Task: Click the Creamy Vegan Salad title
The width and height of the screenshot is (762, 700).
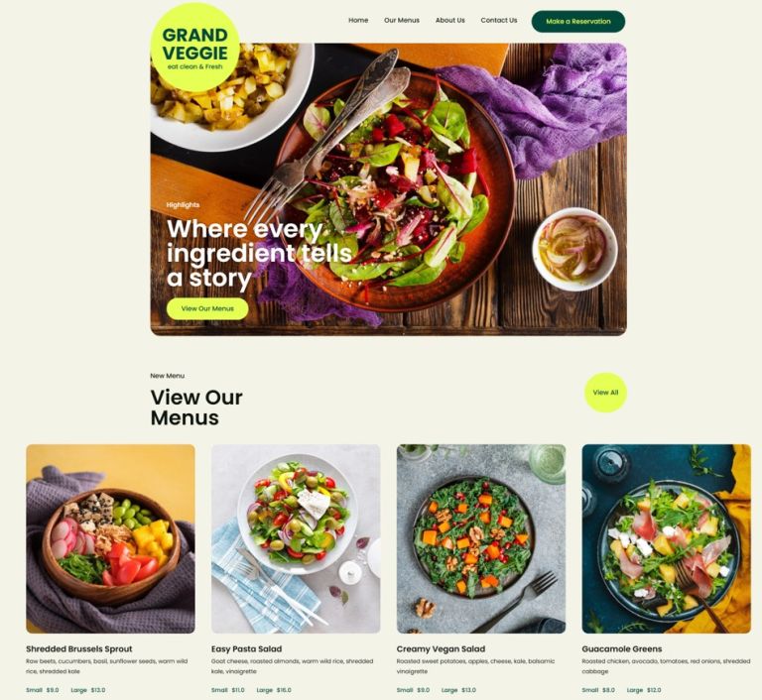Action: 441,649
